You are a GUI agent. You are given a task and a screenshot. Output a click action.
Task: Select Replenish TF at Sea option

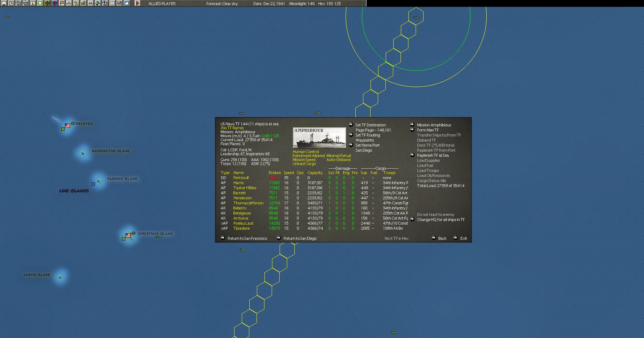click(433, 155)
